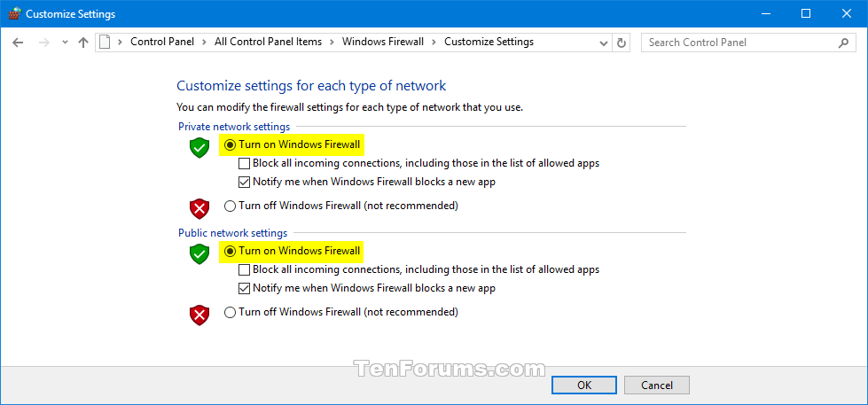Refresh the Customize Settings page
Viewport: 868px width, 405px height.
pyautogui.click(x=622, y=43)
